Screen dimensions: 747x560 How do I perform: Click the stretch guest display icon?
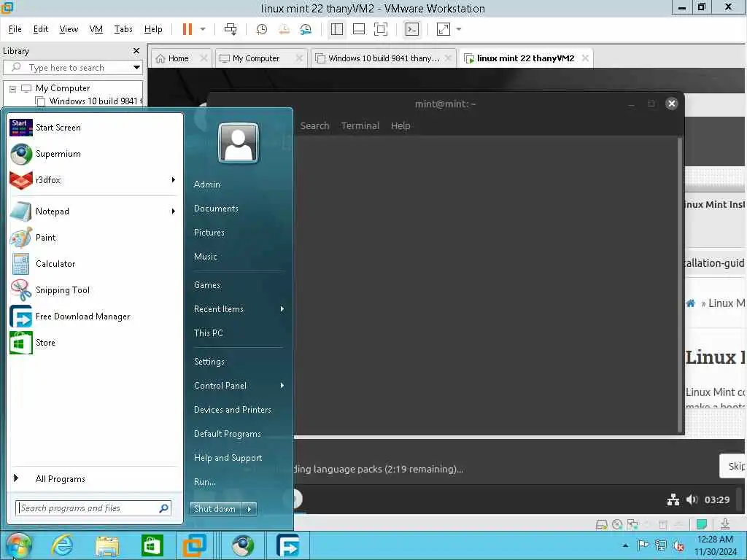point(443,29)
